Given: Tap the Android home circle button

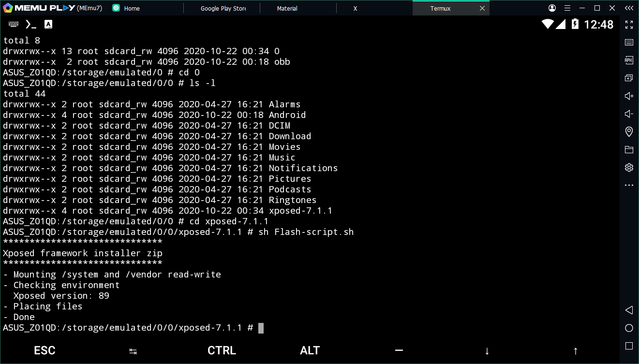Looking at the screenshot, I should click(629, 328).
